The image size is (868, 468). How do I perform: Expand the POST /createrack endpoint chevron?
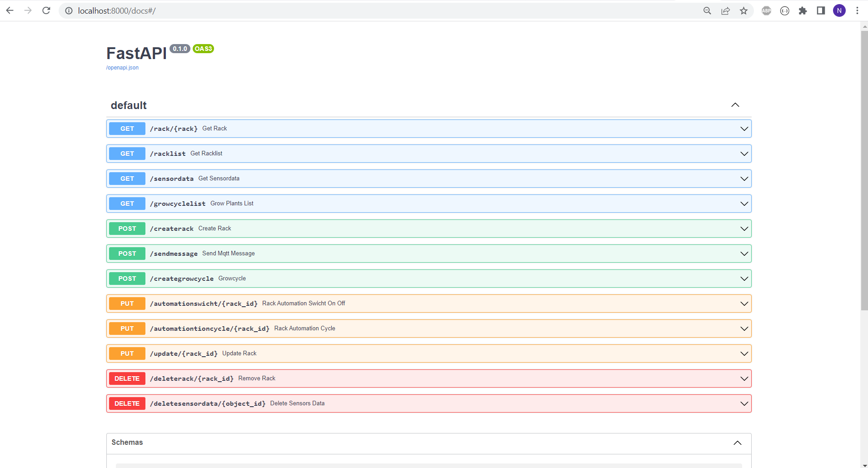[744, 229]
